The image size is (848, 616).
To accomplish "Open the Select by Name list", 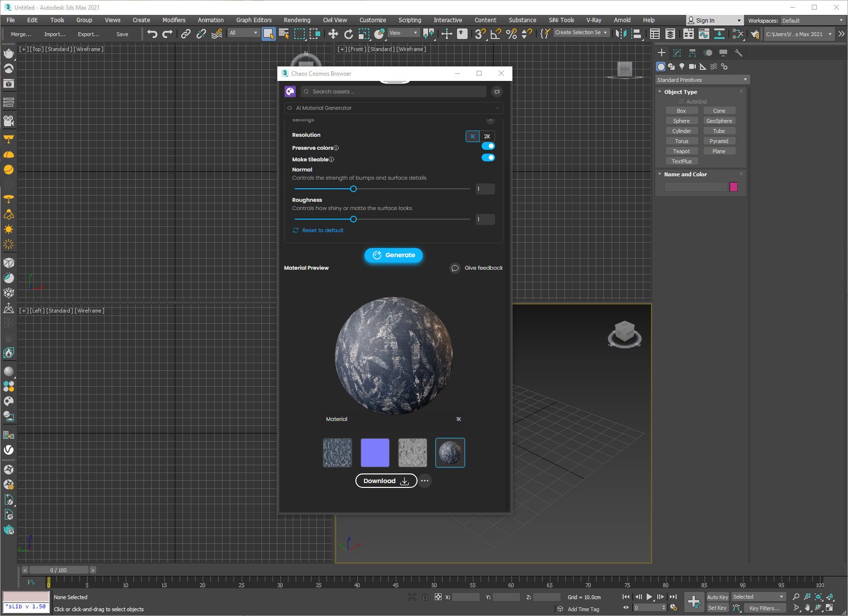I will pos(284,34).
